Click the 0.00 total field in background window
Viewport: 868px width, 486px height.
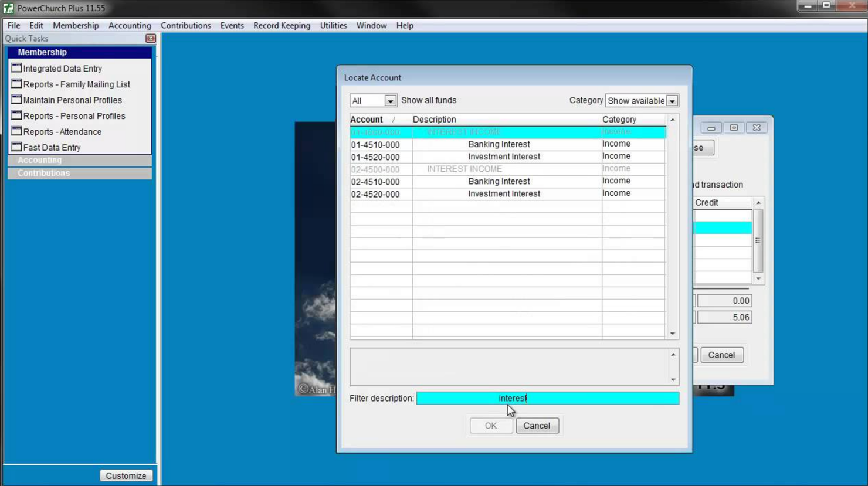[x=724, y=301]
